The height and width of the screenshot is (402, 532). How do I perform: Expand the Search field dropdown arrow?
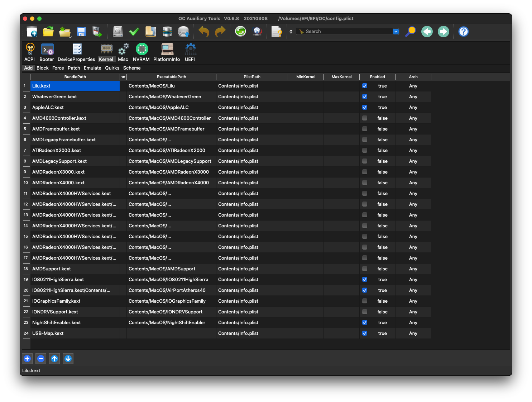point(396,32)
